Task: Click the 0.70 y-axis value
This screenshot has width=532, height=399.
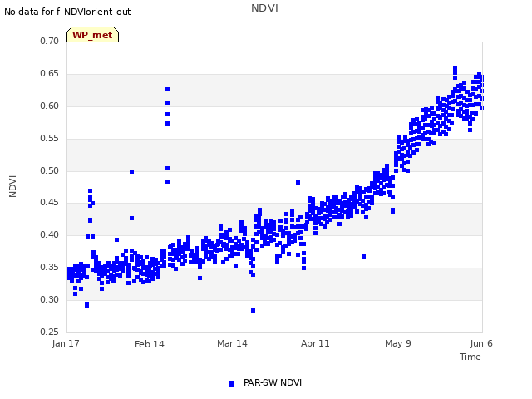Action: [x=49, y=41]
